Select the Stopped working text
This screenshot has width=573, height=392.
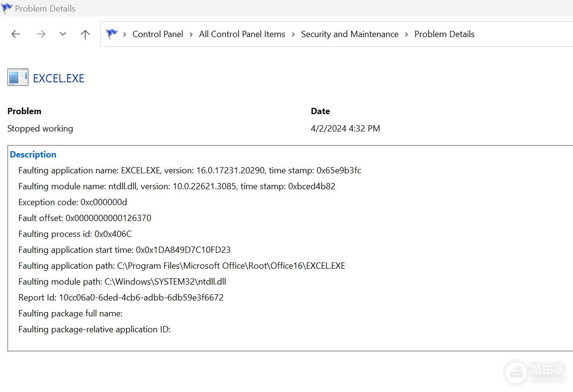click(40, 129)
